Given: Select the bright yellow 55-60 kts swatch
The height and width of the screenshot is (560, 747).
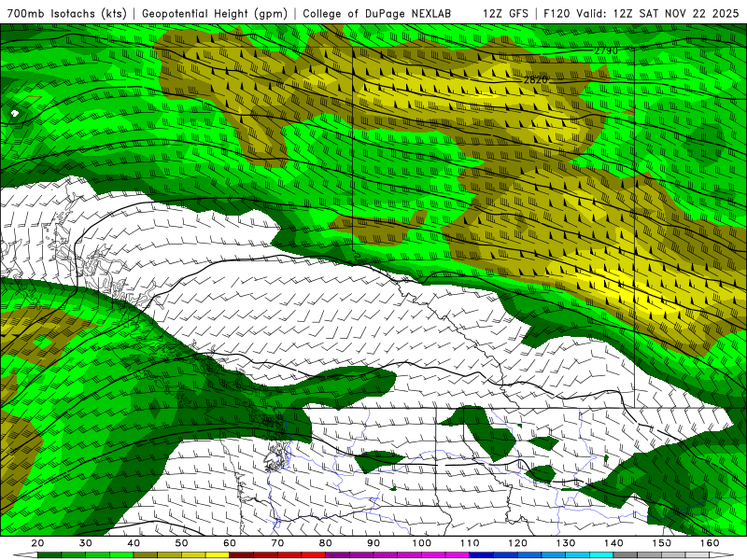Looking at the screenshot, I should (218, 554).
